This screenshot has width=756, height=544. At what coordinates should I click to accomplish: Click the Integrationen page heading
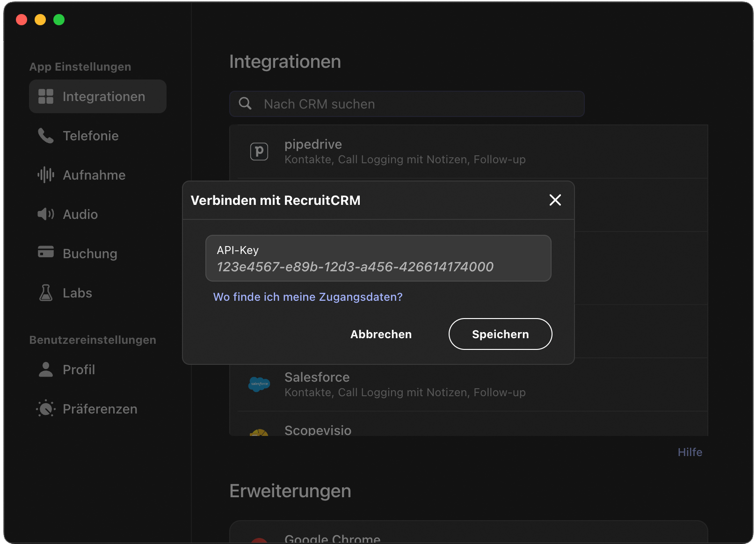pos(285,62)
